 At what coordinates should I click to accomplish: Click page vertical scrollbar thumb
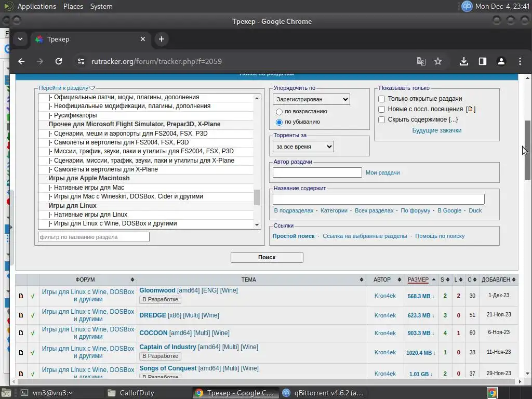(x=527, y=150)
